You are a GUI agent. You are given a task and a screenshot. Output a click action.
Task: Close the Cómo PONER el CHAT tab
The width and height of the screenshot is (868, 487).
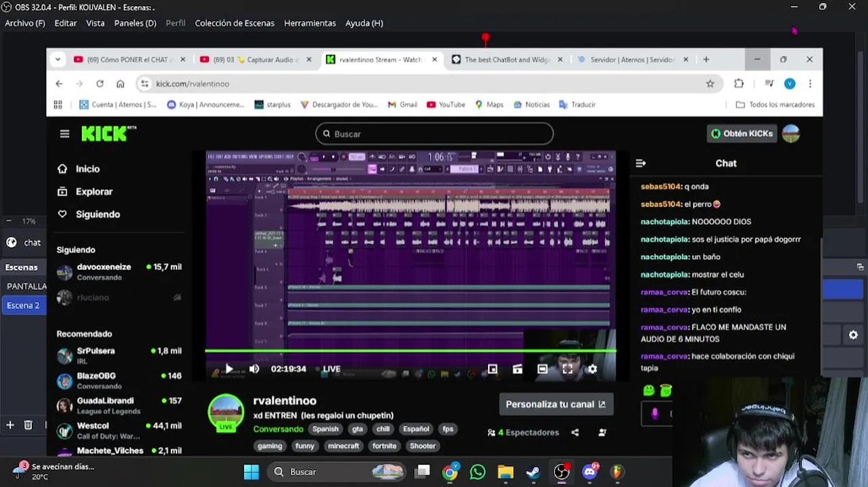(x=183, y=60)
